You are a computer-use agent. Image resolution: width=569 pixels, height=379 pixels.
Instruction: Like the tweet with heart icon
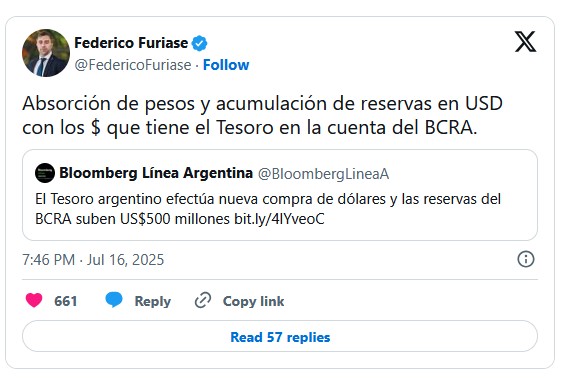point(34,300)
